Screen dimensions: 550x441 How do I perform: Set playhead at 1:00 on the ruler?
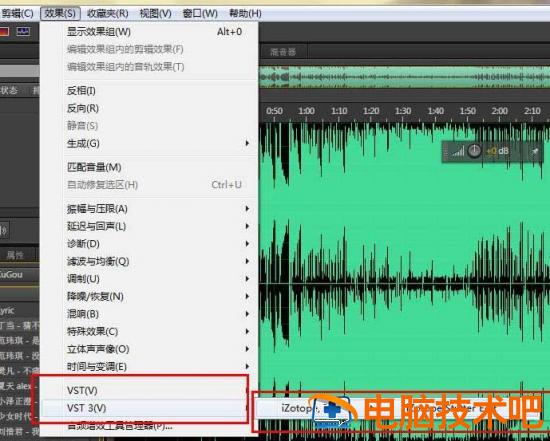coord(306,111)
